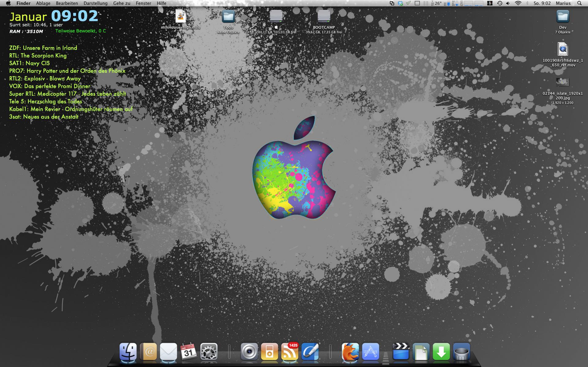This screenshot has width=588, height=367.
Task: Click the So. 9:02 menu bar clock
Action: click(x=542, y=3)
